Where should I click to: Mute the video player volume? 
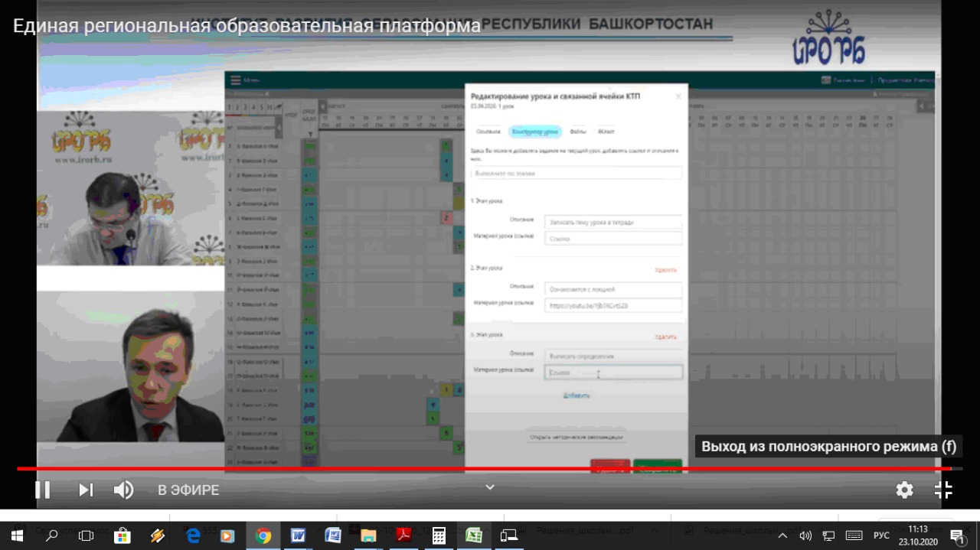pyautogui.click(x=123, y=490)
